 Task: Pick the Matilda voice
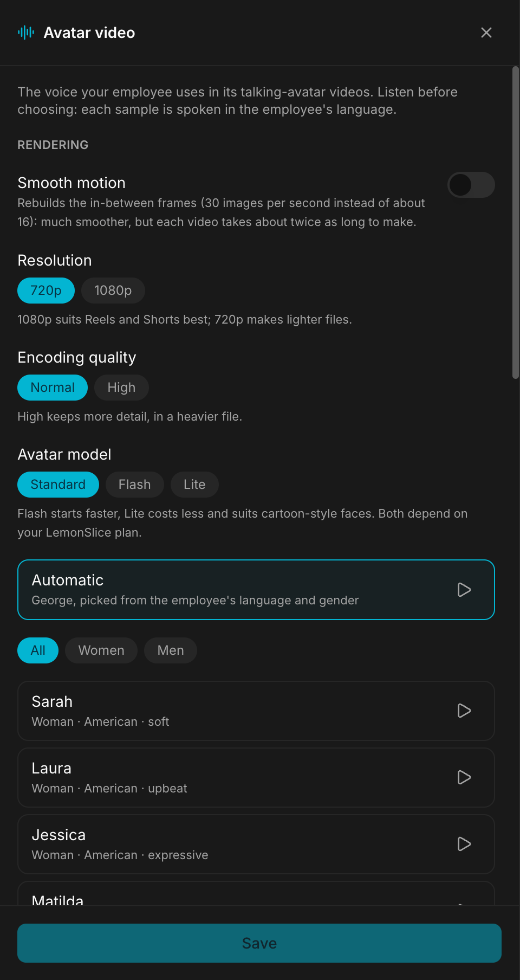click(x=256, y=894)
